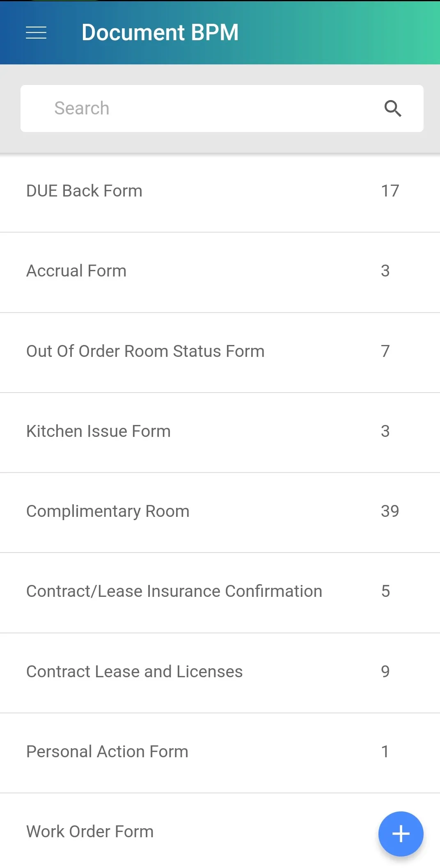The height and width of the screenshot is (868, 440).
Task: Tap the blue plus add button
Action: [401, 834]
